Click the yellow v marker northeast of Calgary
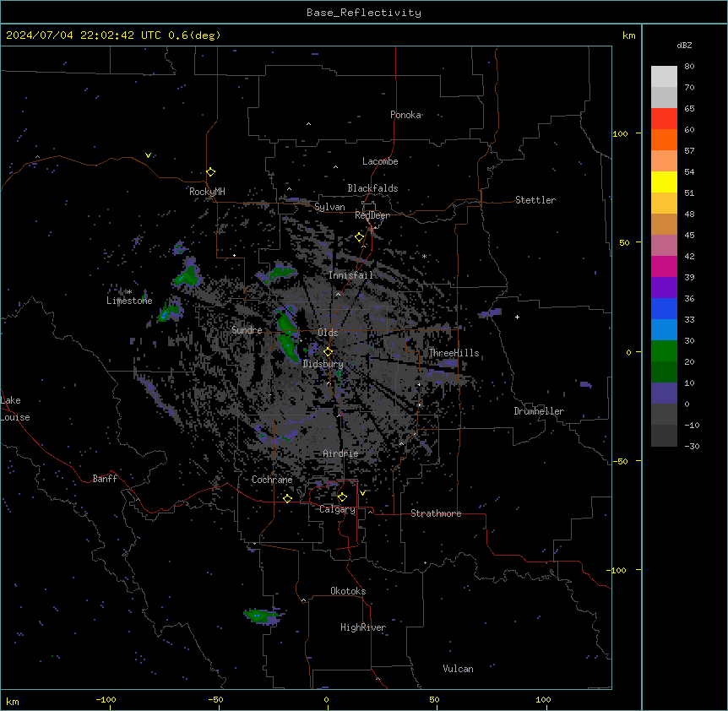The width and height of the screenshot is (728, 711). click(362, 493)
